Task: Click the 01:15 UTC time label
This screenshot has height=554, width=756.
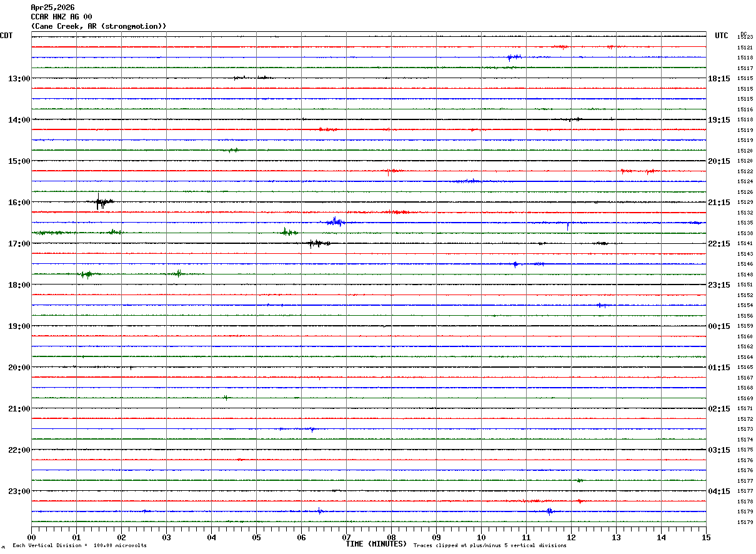Action: 719,368
